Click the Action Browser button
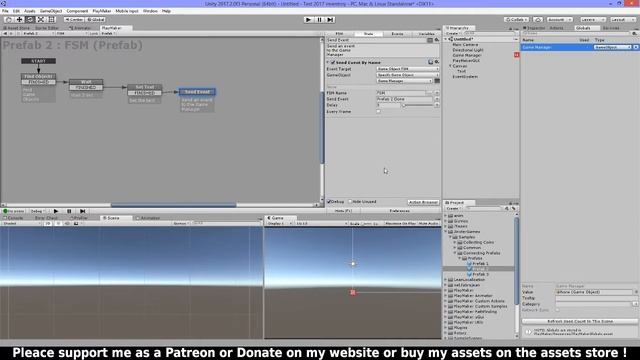Viewport: 640px width, 360px height. click(x=423, y=202)
